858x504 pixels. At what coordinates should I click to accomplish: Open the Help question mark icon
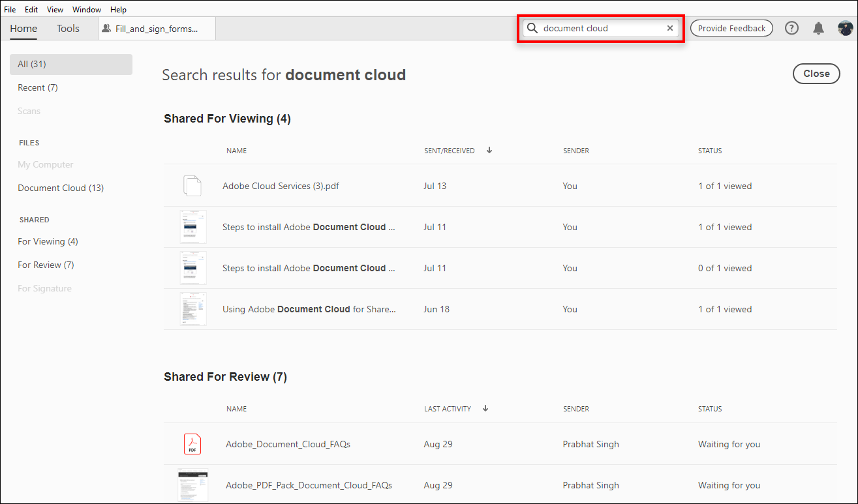pyautogui.click(x=791, y=28)
